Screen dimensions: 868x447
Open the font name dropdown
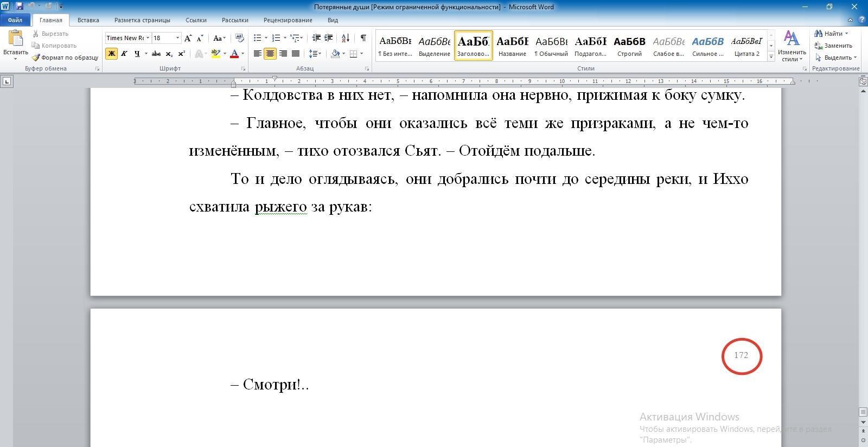pyautogui.click(x=148, y=38)
